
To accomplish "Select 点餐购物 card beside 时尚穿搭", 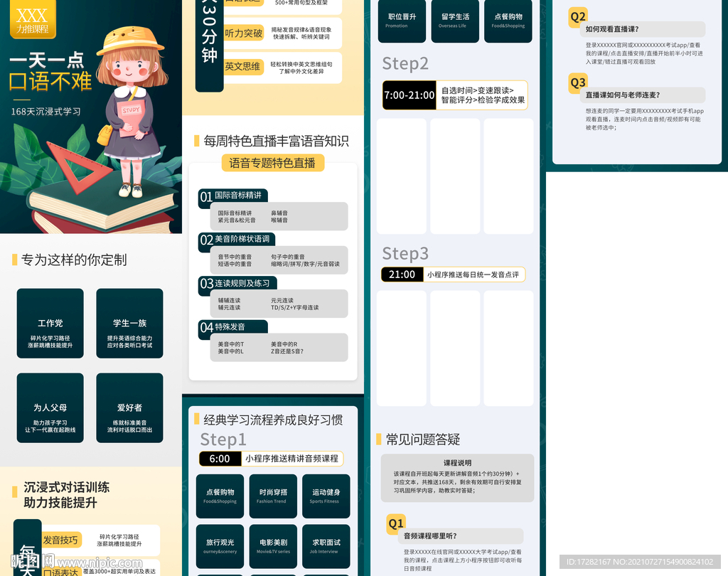I will [220, 496].
